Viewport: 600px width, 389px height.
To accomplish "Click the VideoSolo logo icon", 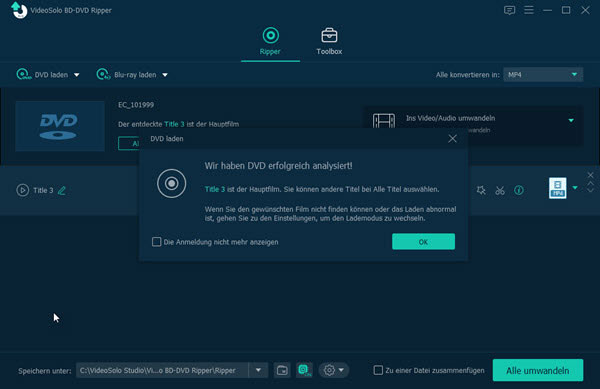I will click(x=19, y=10).
